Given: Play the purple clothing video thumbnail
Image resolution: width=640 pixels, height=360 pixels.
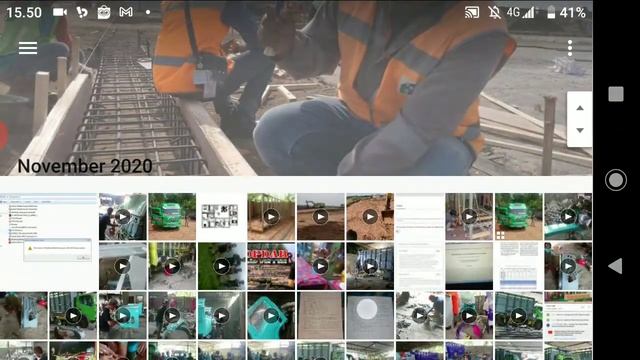Looking at the screenshot, I should pyautogui.click(x=469, y=316).
